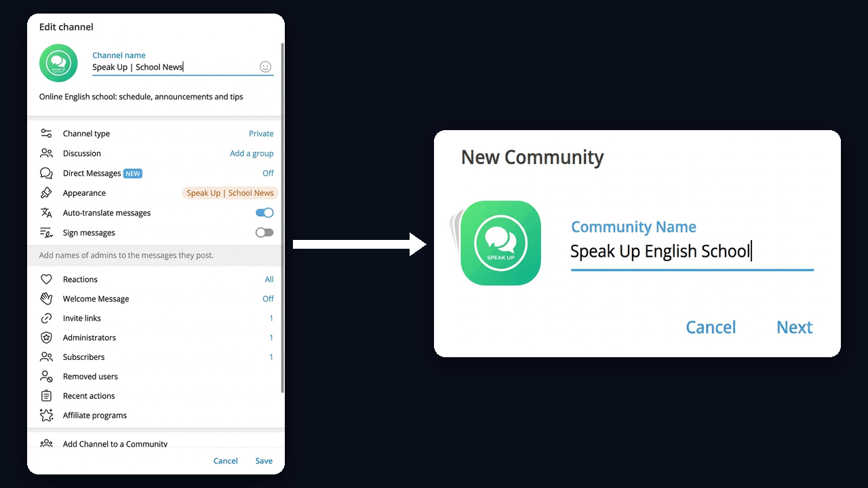Viewport: 868px width, 488px height.
Task: Click the Direct Messages chat bubble icon
Action: coord(46,173)
